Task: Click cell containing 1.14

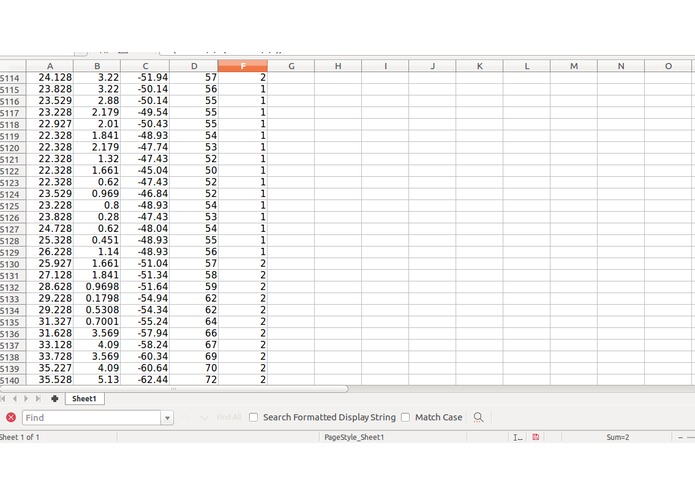Action: click(97, 252)
